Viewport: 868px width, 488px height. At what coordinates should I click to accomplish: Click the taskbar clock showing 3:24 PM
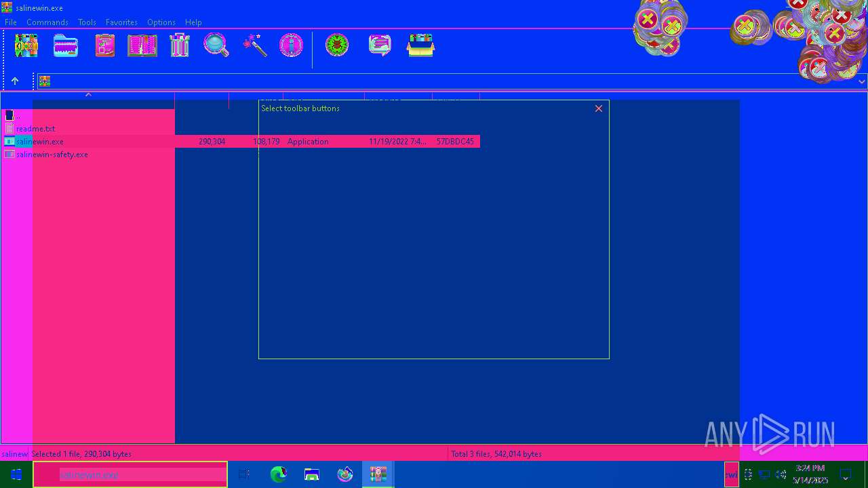click(x=810, y=474)
